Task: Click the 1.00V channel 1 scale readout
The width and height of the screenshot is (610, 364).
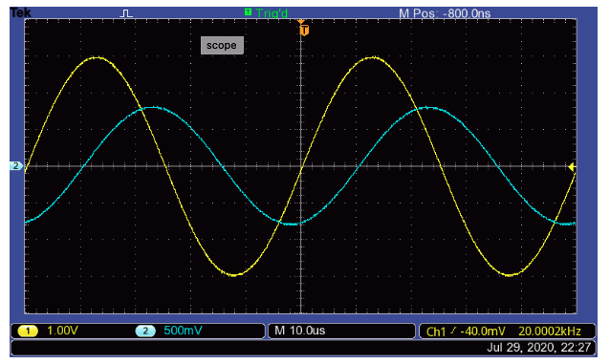Action: [63, 331]
